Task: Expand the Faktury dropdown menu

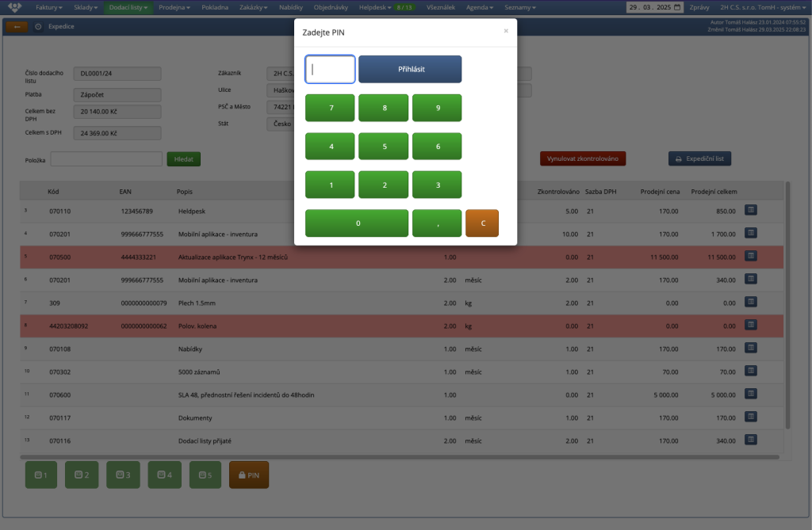Action: click(x=48, y=7)
